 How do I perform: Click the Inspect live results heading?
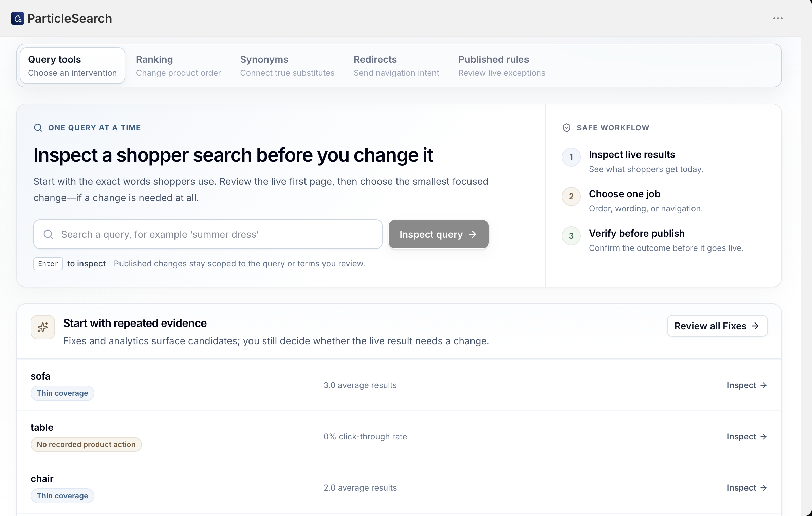632,154
